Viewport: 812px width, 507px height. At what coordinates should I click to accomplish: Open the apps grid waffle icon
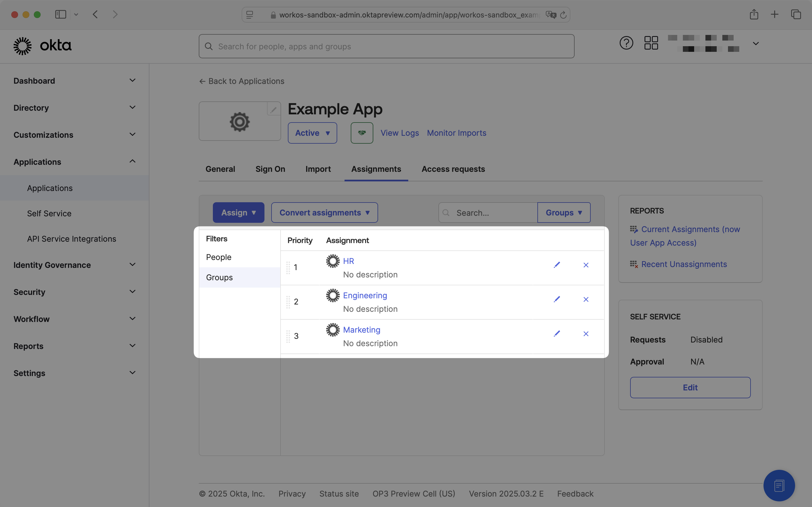651,43
